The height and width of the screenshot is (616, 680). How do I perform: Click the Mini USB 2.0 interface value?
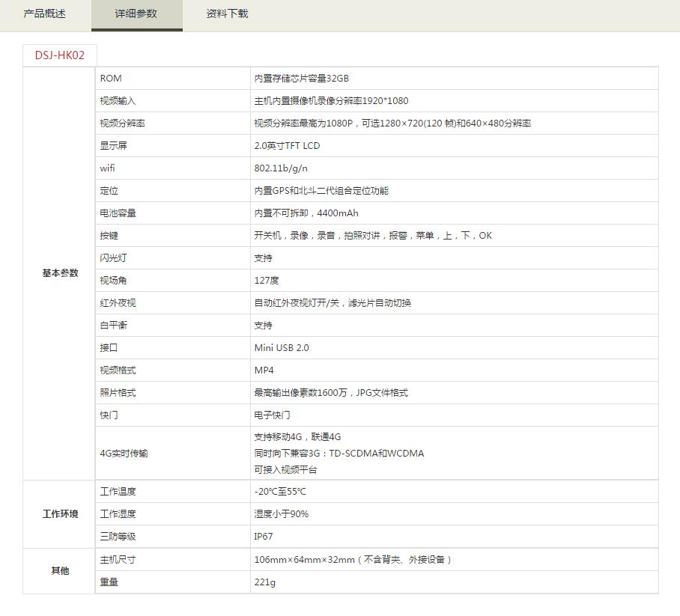tap(282, 348)
